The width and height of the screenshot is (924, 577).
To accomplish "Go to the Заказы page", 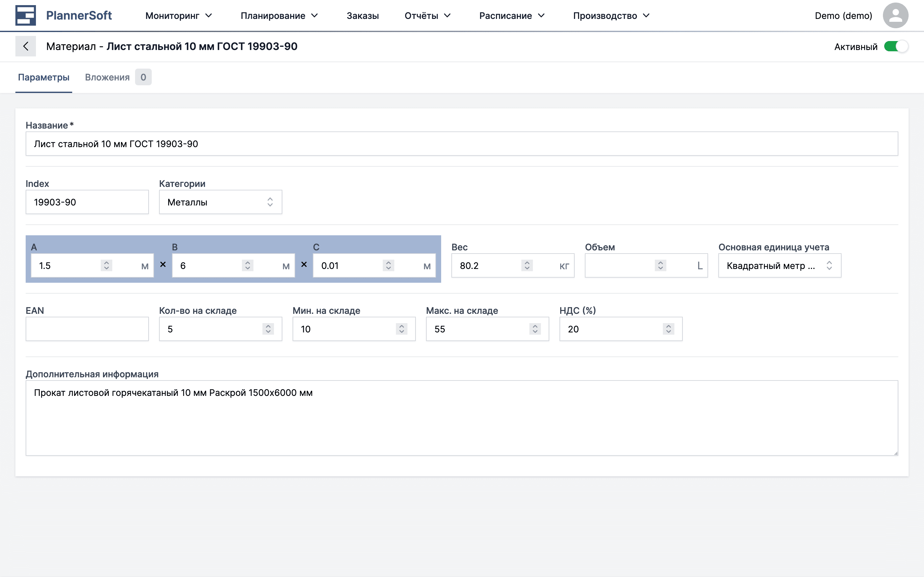I will [x=362, y=16].
